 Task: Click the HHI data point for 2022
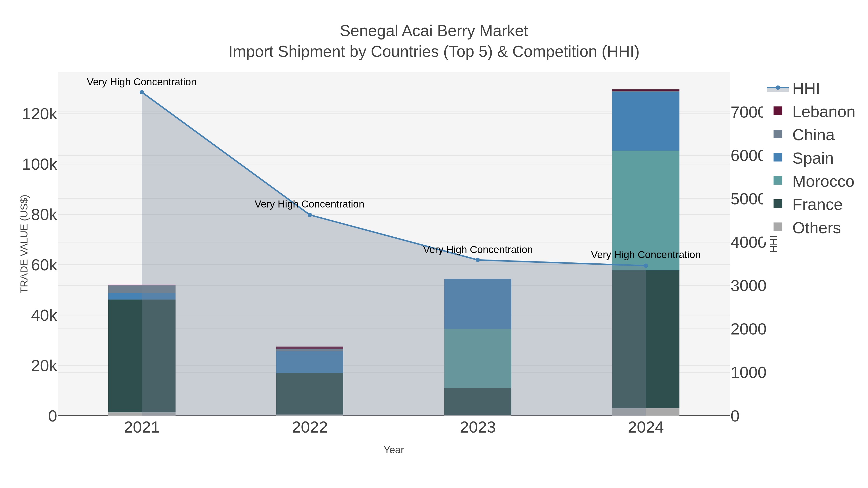click(310, 215)
